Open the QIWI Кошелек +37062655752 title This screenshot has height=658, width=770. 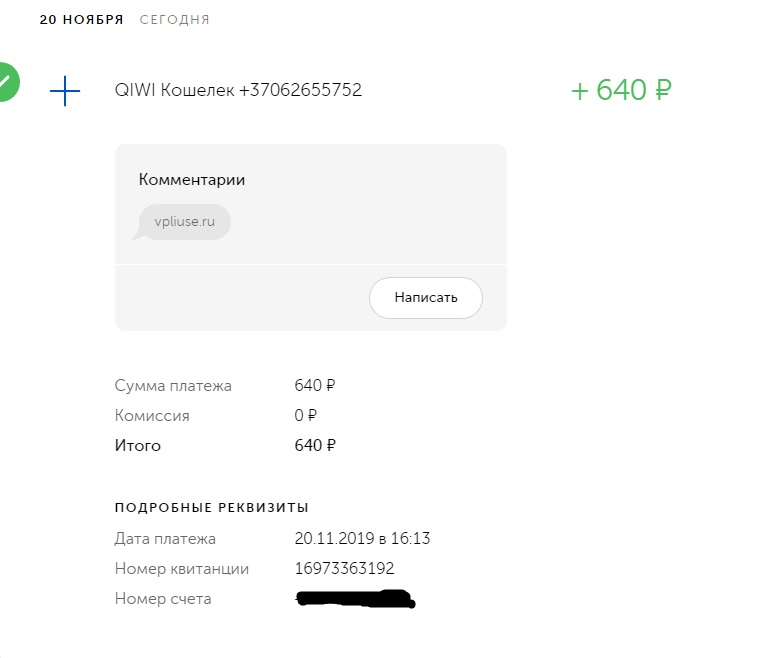coord(238,90)
